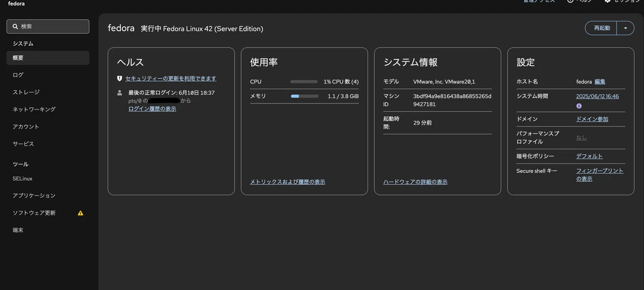This screenshot has height=290, width=644.
Task: Click 実行中 Fedora Linux 42 (Server Edition) text
Action: [x=202, y=28]
